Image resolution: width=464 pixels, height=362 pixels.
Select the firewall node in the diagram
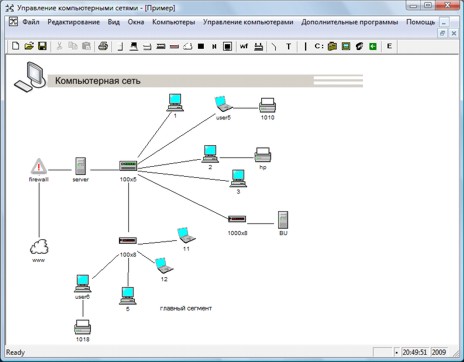(x=39, y=166)
